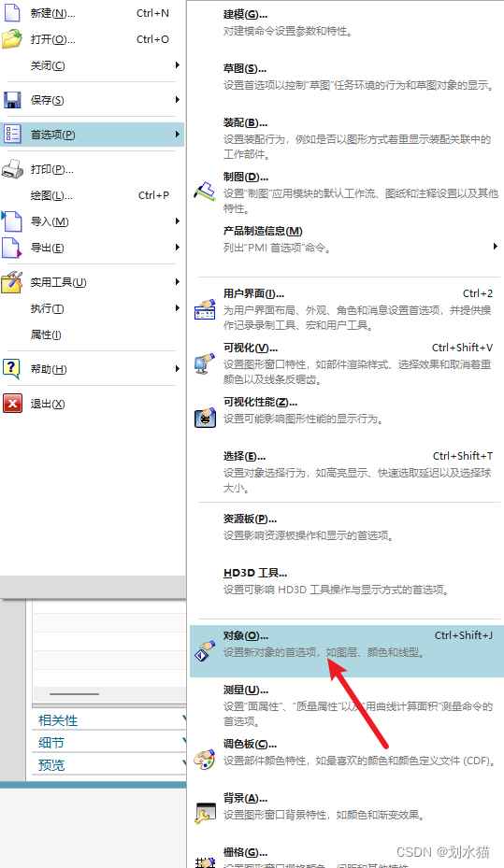This screenshot has height=868, width=504.
Task: Click the Help question mark icon
Action: tap(11, 369)
